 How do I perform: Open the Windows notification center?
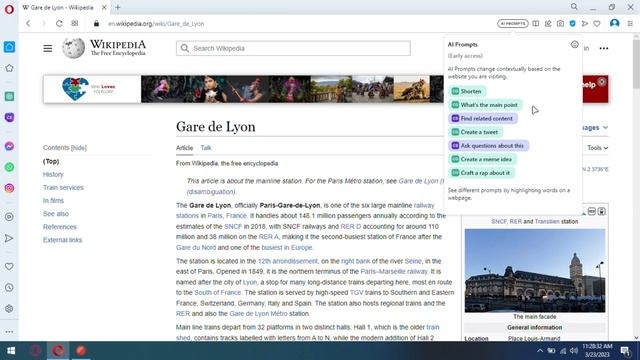point(624,351)
